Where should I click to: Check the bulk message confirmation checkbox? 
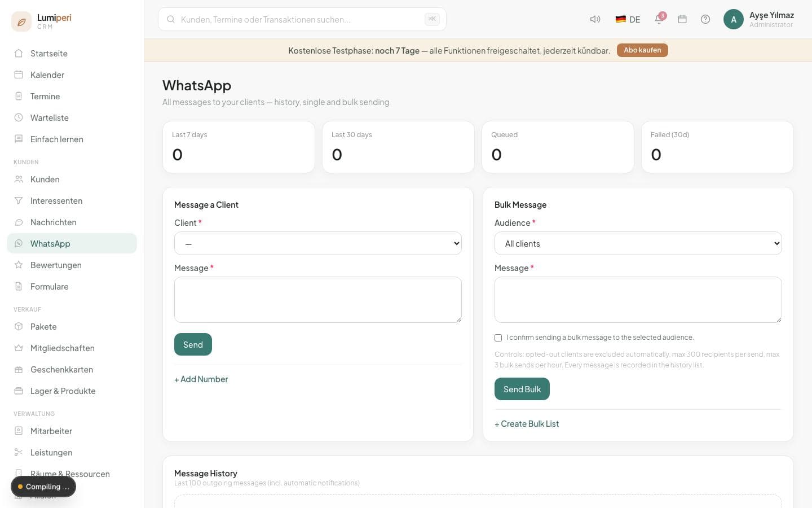(498, 338)
